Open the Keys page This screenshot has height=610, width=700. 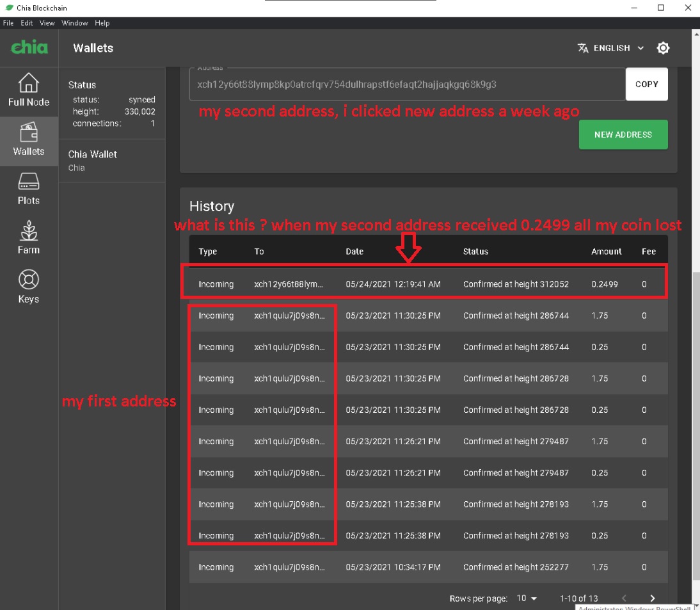[x=29, y=288]
